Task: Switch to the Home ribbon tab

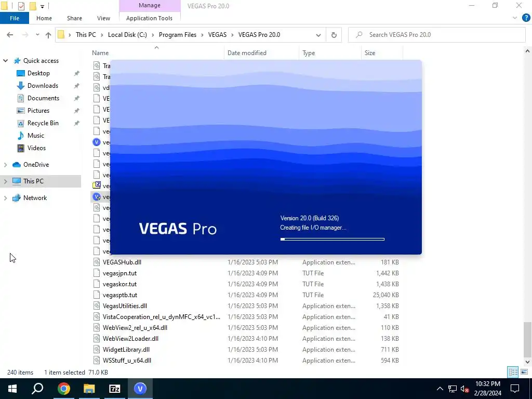Action: [x=44, y=18]
